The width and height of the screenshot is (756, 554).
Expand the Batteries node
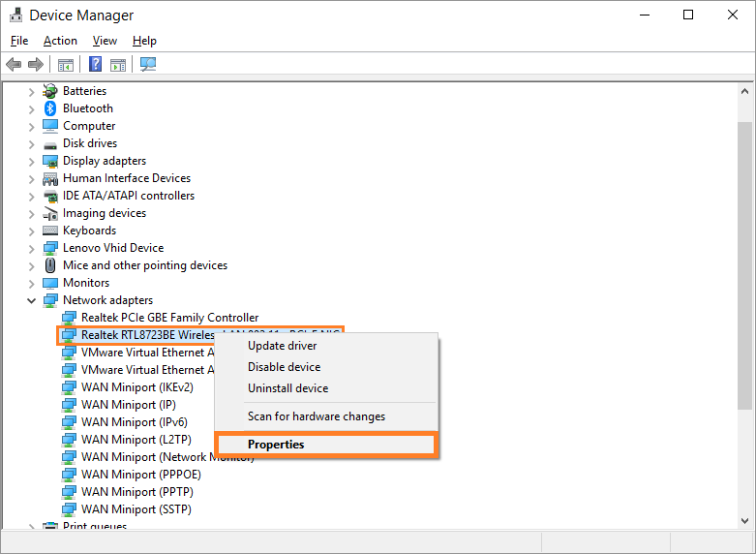(x=31, y=92)
